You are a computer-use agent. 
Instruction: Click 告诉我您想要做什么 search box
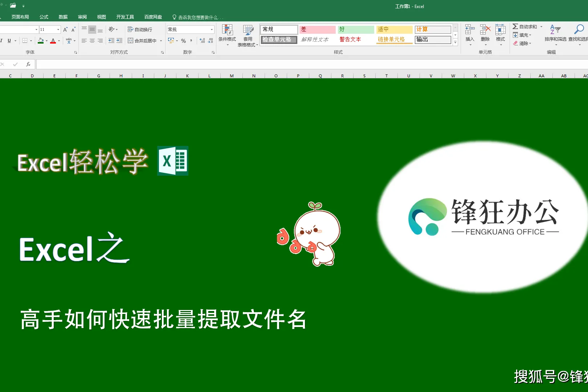coord(197,17)
